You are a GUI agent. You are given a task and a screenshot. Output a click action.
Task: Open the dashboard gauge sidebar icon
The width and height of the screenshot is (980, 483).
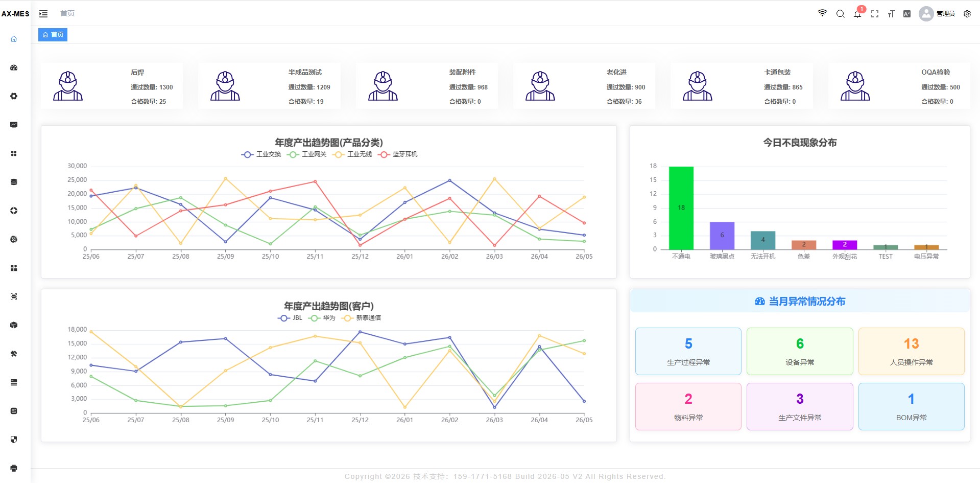coord(14,67)
